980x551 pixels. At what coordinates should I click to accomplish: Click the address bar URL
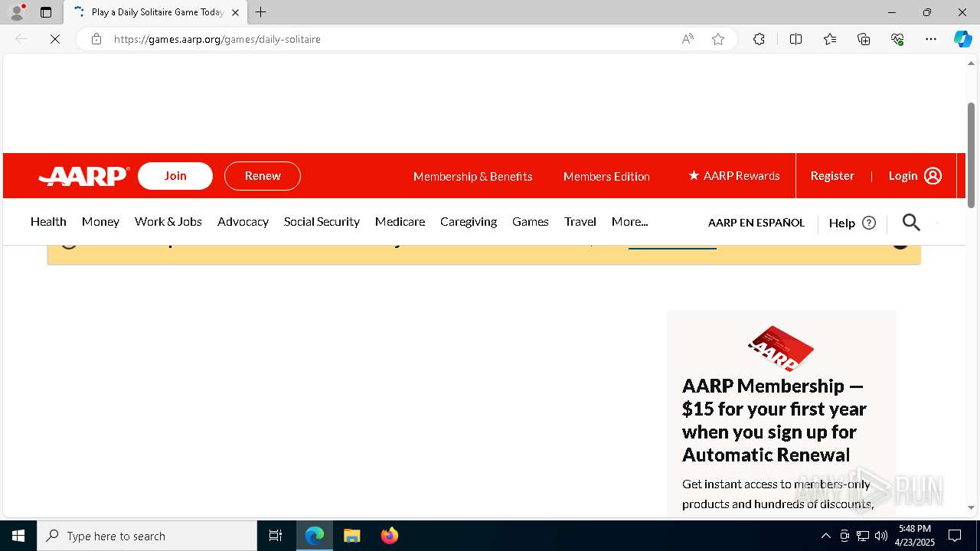pyautogui.click(x=217, y=39)
